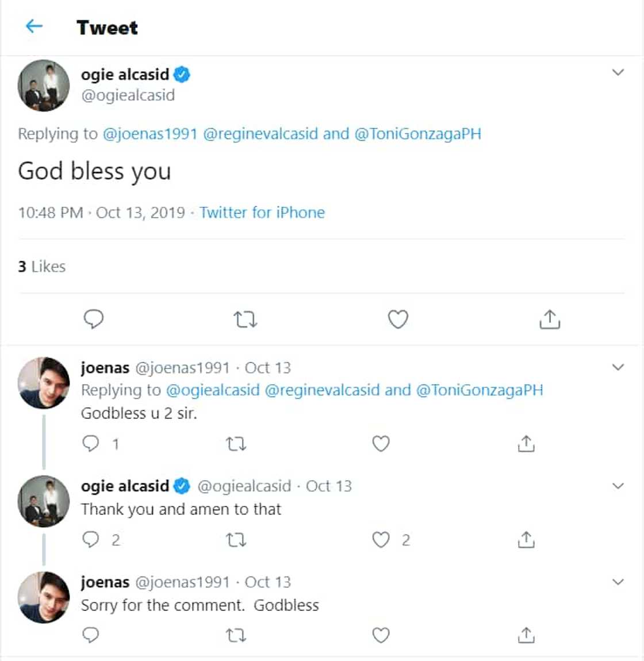Select the Tweet page header

point(106,26)
